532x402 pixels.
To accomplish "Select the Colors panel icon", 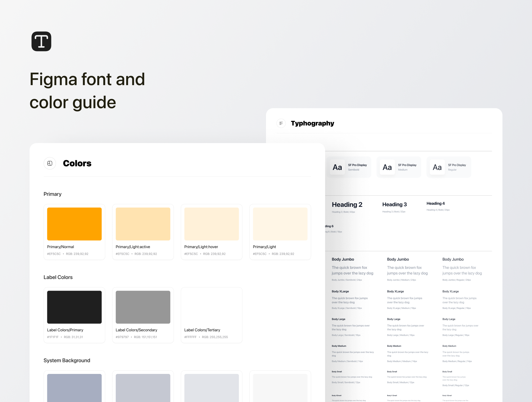I will 50,163.
